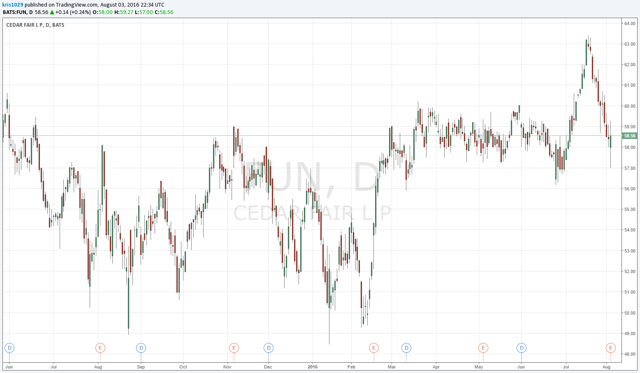Click the leftmost E earnings marker
Viewport: 640px width, 373px height.
tap(100, 348)
